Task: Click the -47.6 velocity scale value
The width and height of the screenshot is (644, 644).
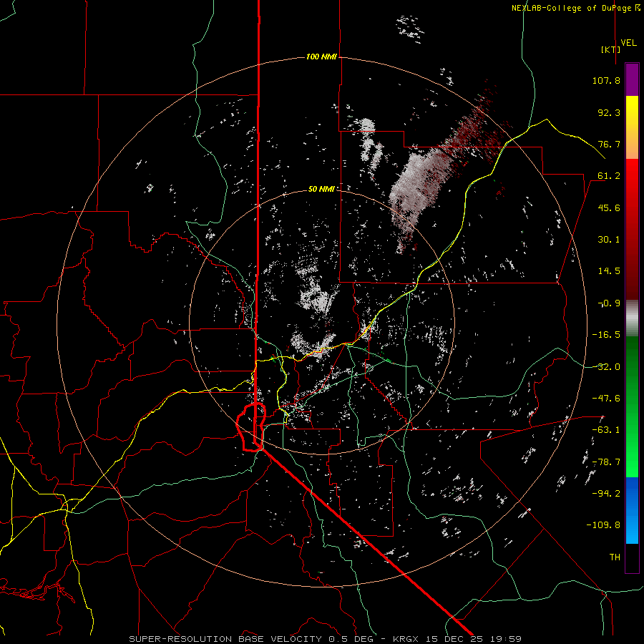Action: tap(606, 399)
